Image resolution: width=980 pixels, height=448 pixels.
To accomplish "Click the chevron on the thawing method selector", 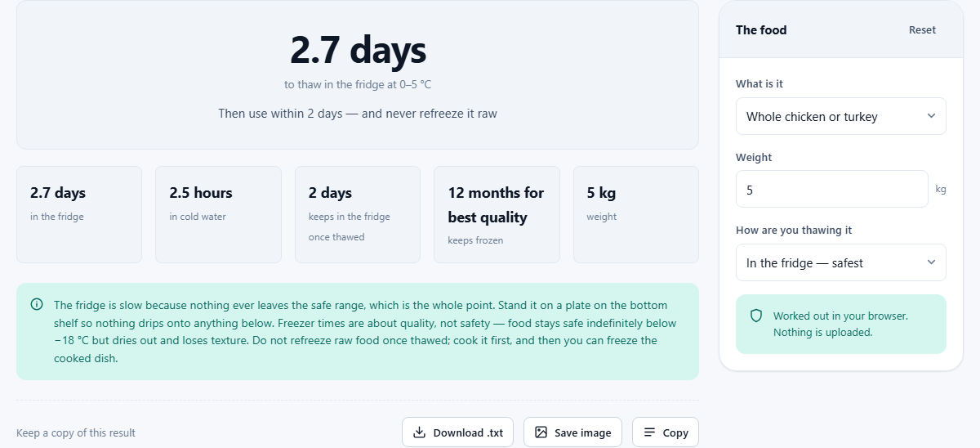I will click(931, 262).
